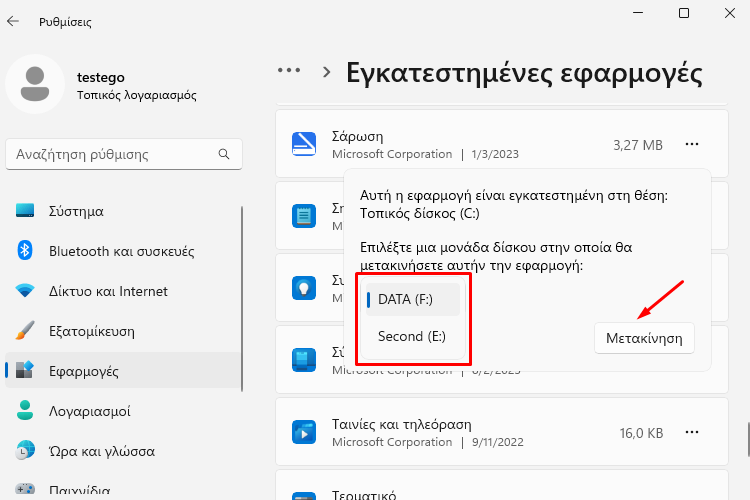The height and width of the screenshot is (500, 750).
Task: Open Bluetooth και συσκευές settings
Action: coord(123,251)
